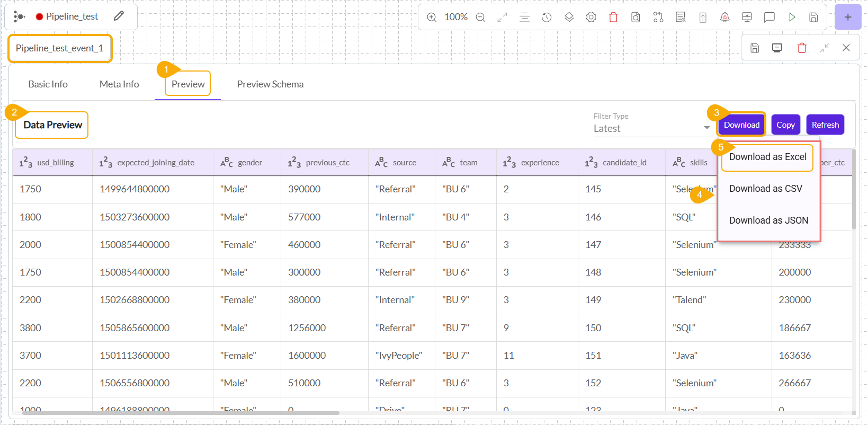The image size is (868, 425).
Task: Select Download as JSON option
Action: (768, 220)
